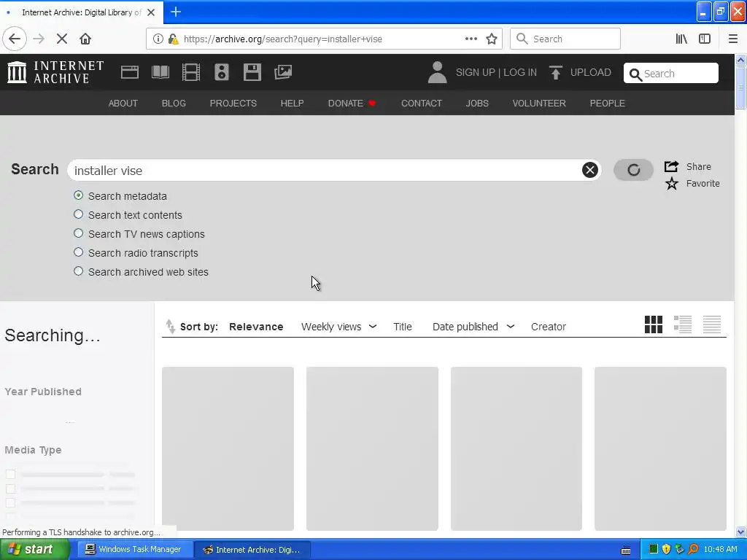Switch to compact list view

712,324
